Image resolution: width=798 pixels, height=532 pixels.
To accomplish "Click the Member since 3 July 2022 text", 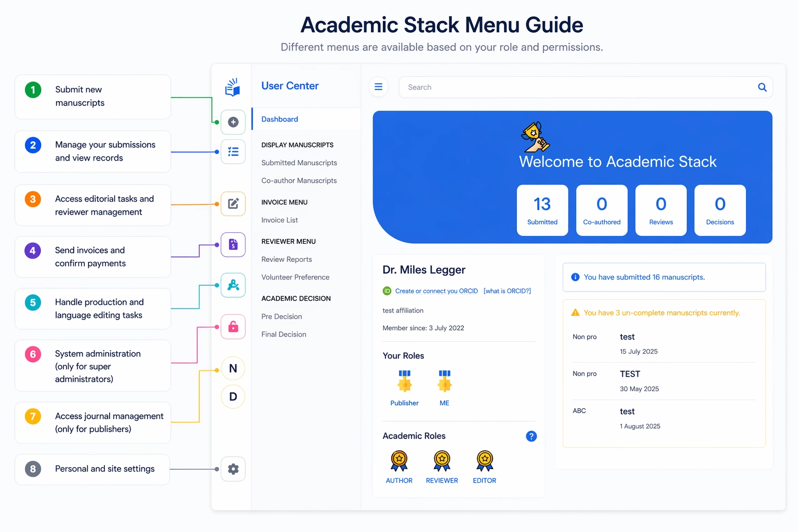I will (423, 328).
